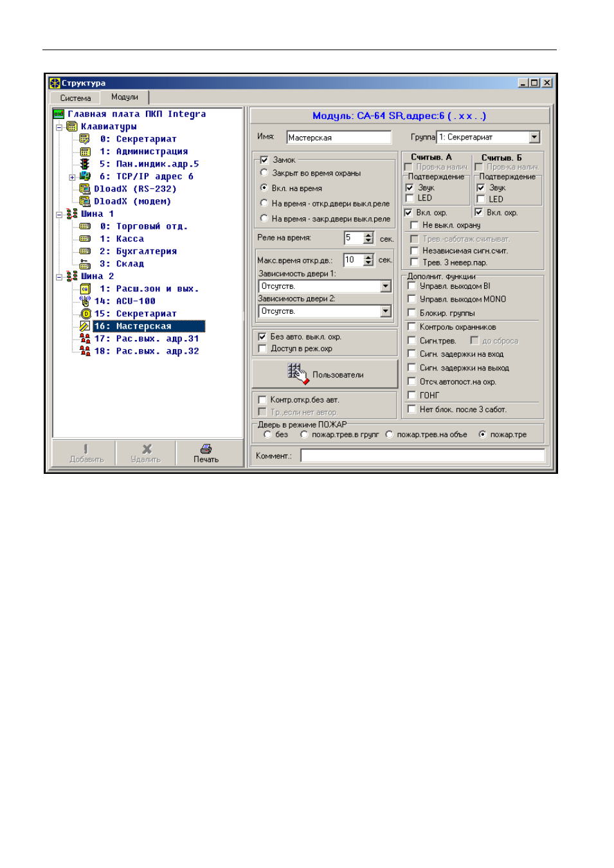
Task: Select На время - откр.двери выкл.реле
Action: point(264,203)
